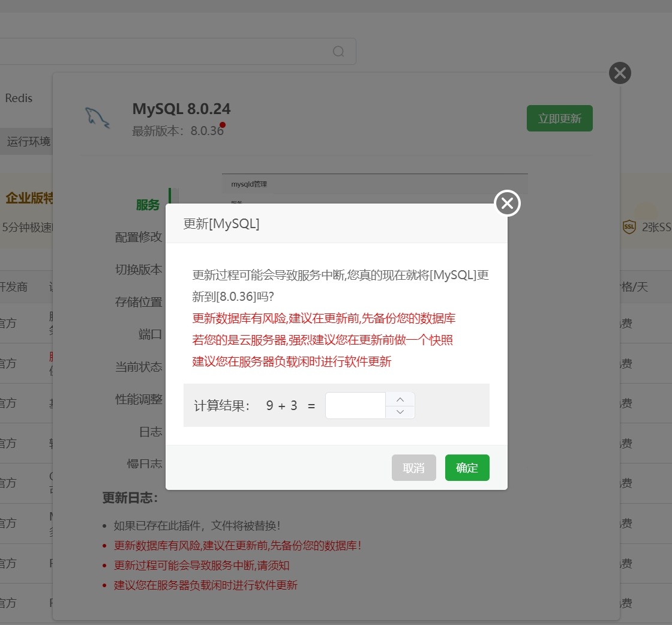The height and width of the screenshot is (625, 672).
Task: Click the 立即更新 update button
Action: [x=560, y=118]
